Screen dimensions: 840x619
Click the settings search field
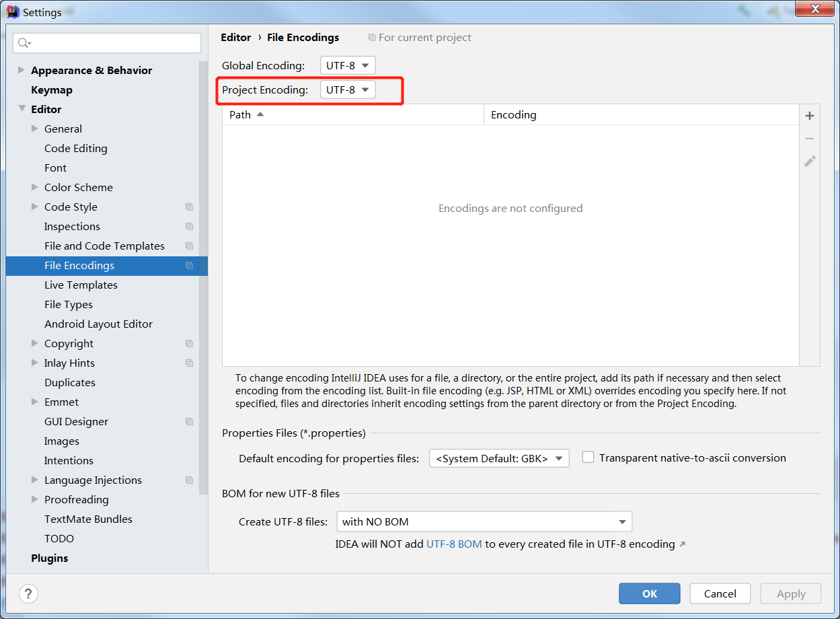click(107, 43)
